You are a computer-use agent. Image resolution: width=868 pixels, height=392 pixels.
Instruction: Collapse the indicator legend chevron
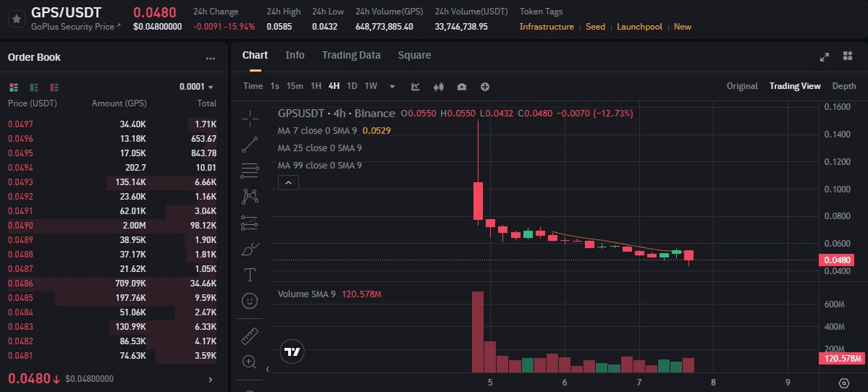tap(288, 182)
